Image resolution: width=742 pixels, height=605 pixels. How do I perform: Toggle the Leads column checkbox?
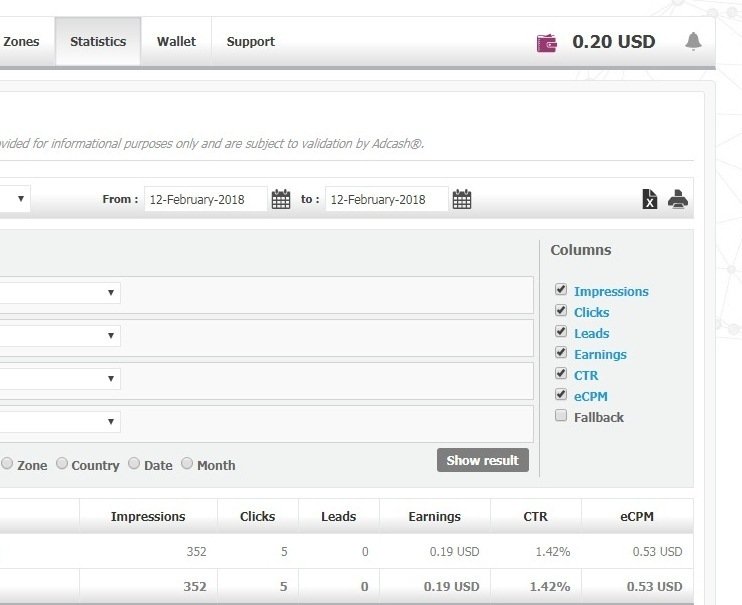tap(561, 332)
